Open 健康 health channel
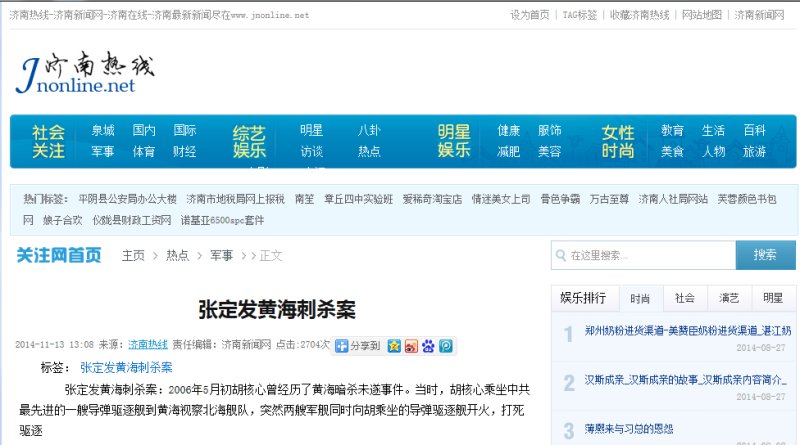This screenshot has width=800, height=445. tap(509, 131)
